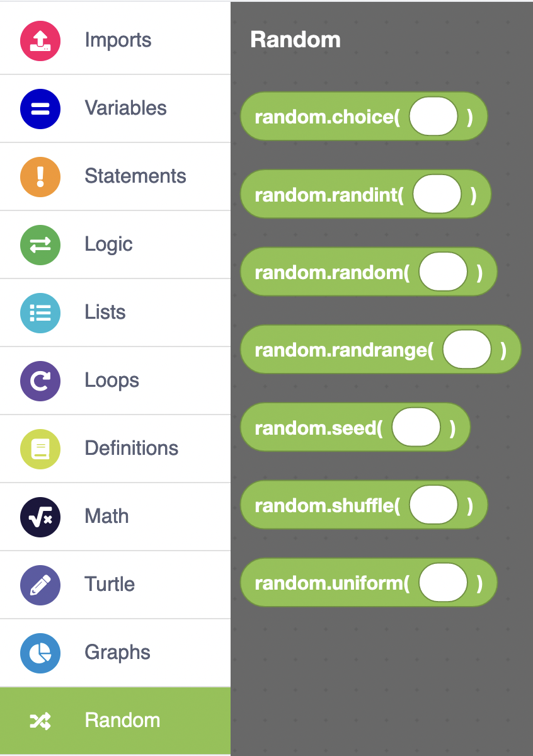This screenshot has height=756, width=533.
Task: Open the Definitions book icon
Action: [40, 449]
